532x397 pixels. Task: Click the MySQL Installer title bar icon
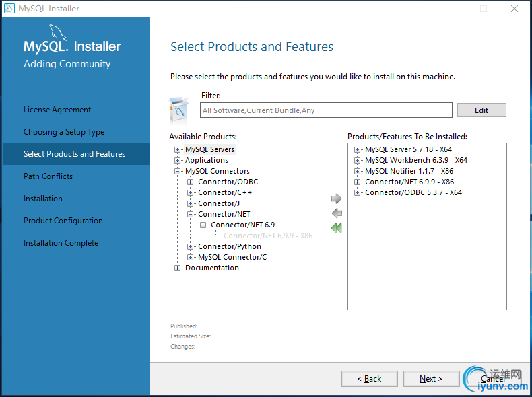[9, 9]
